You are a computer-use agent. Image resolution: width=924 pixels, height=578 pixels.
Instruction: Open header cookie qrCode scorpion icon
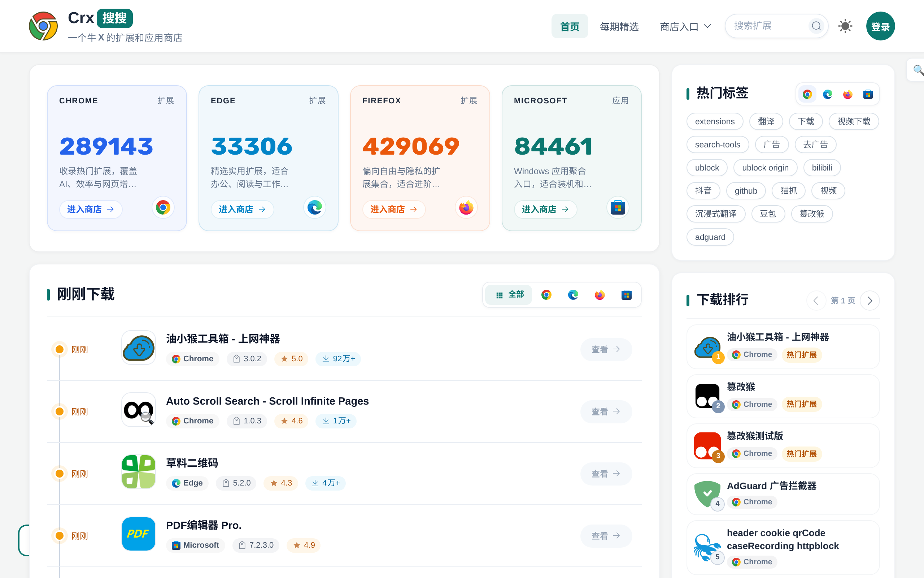(x=707, y=547)
